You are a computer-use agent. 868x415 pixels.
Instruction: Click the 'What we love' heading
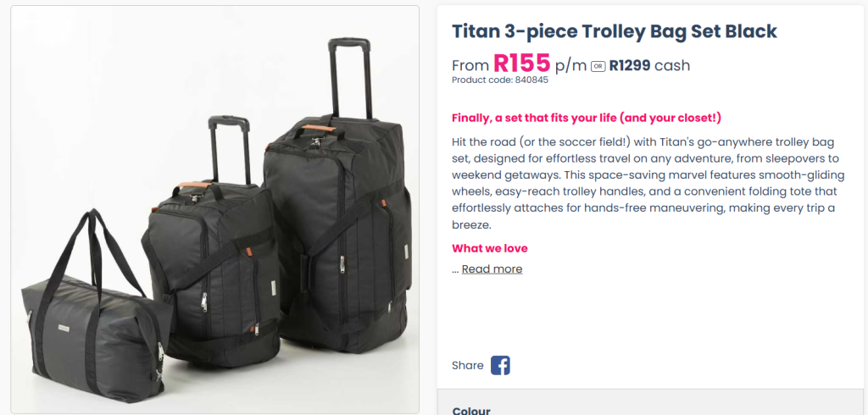point(489,248)
